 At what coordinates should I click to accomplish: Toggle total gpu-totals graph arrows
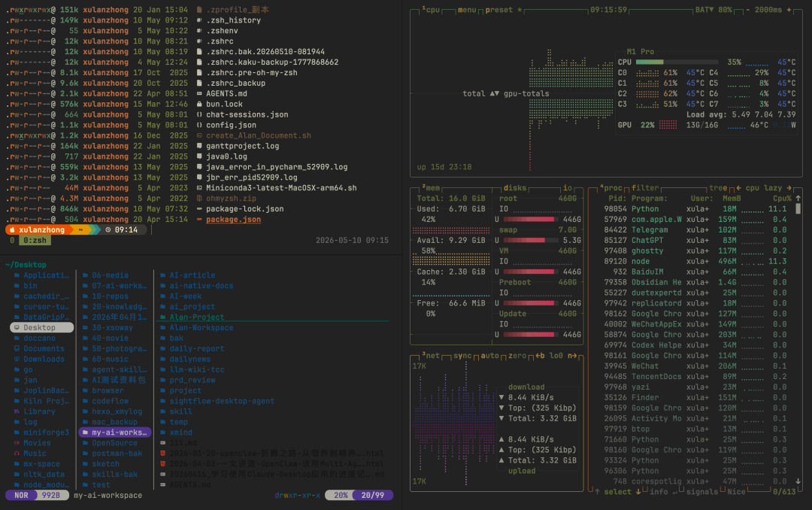[495, 93]
